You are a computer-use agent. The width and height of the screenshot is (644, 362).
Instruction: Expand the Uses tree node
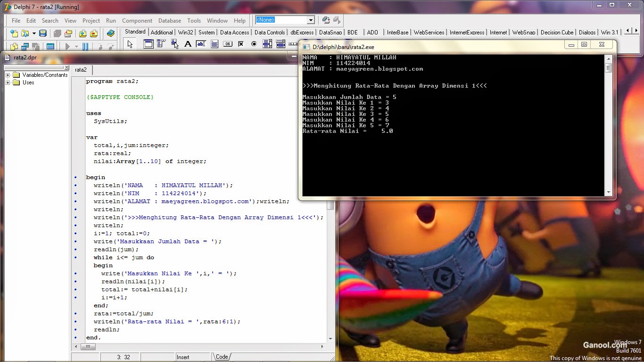[8, 82]
